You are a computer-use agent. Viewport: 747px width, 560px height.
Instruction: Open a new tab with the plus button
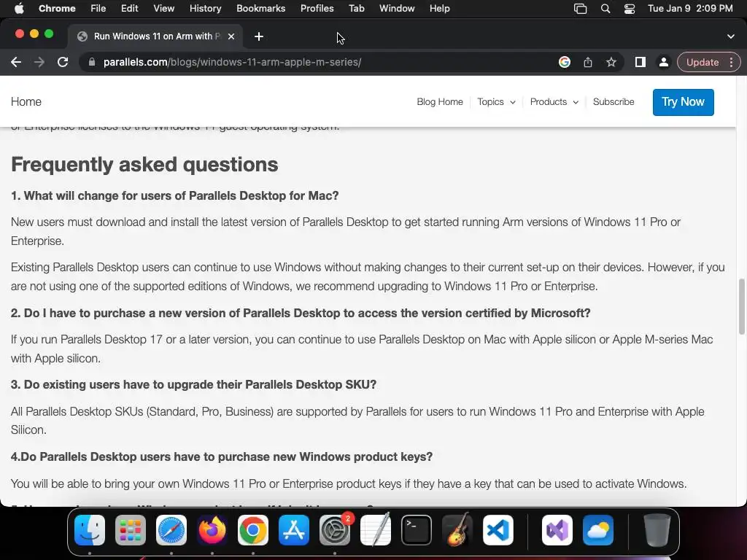coord(259,36)
